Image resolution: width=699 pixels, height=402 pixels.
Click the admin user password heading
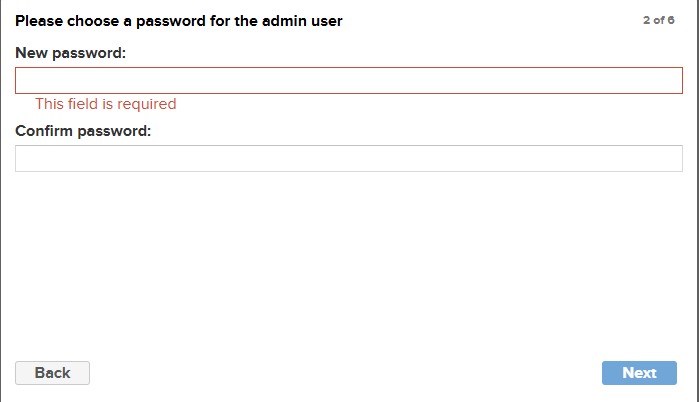[x=179, y=20]
